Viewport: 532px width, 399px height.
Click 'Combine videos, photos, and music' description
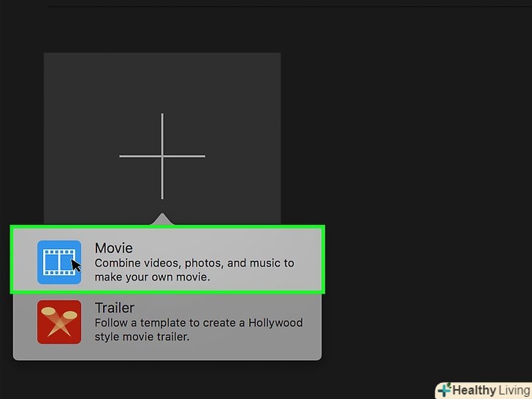(x=194, y=270)
